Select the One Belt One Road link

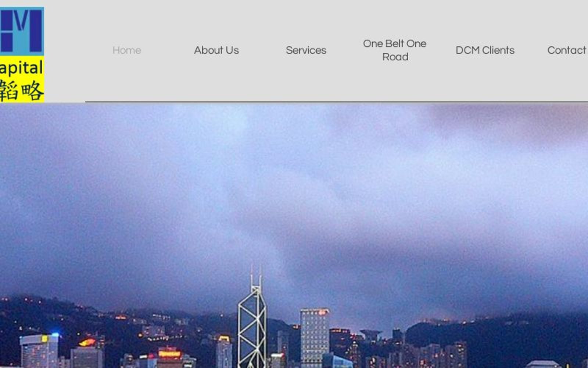point(395,50)
